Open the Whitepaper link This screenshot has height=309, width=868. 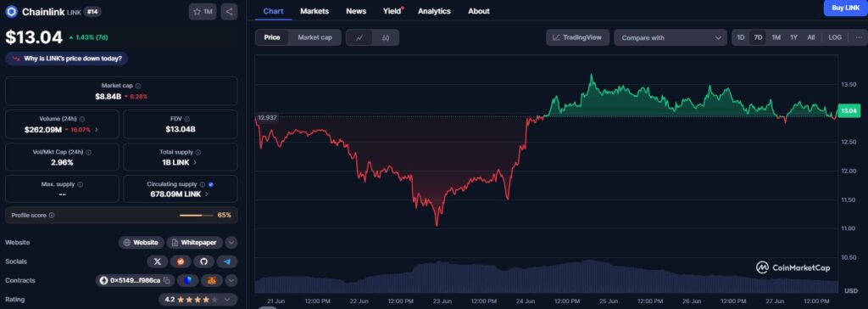[194, 243]
